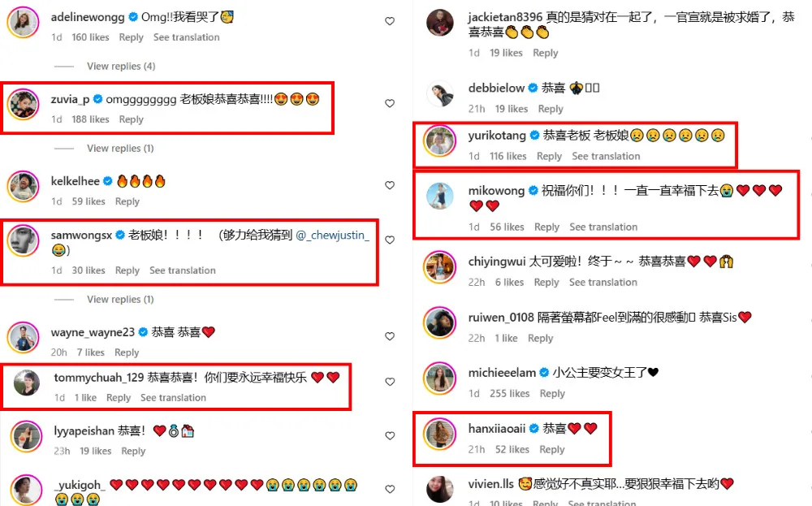See translation for mikowong's comment
Image resolution: width=812 pixels, height=506 pixels.
(x=603, y=227)
